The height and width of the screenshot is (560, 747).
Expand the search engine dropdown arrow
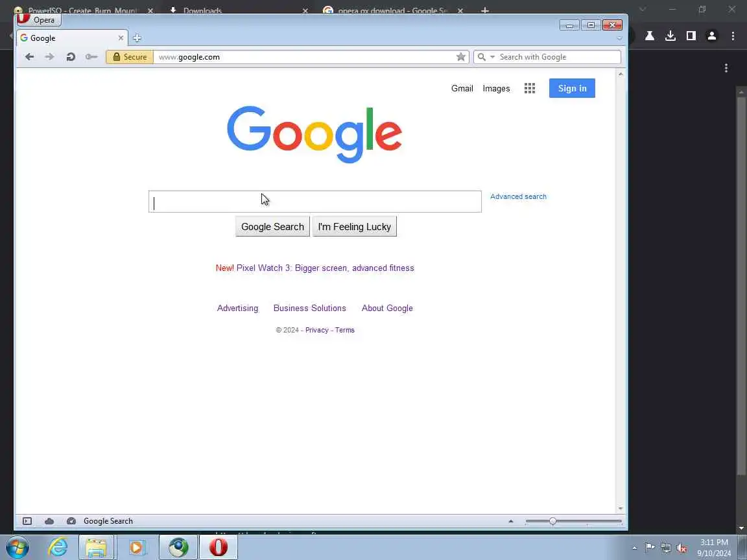(x=493, y=57)
